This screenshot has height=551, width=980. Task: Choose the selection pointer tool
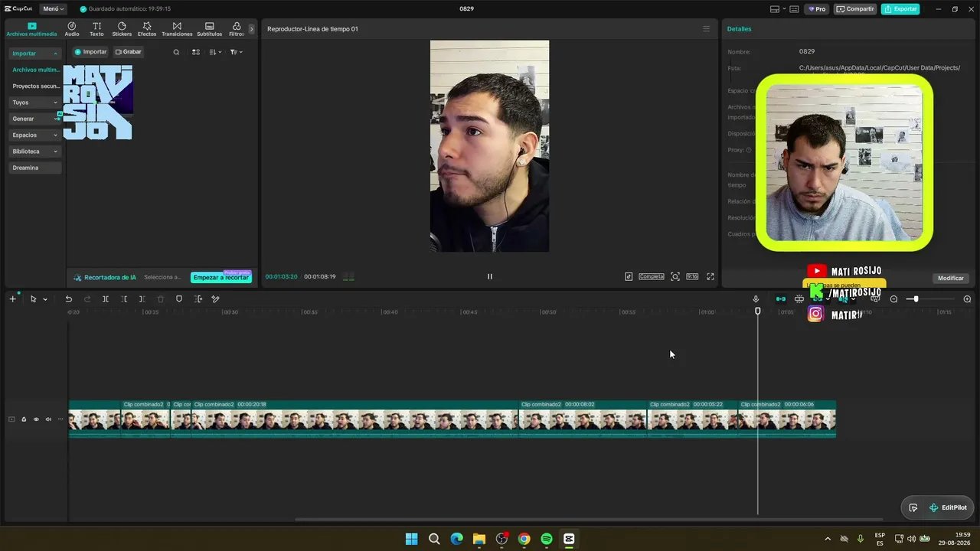click(x=33, y=299)
